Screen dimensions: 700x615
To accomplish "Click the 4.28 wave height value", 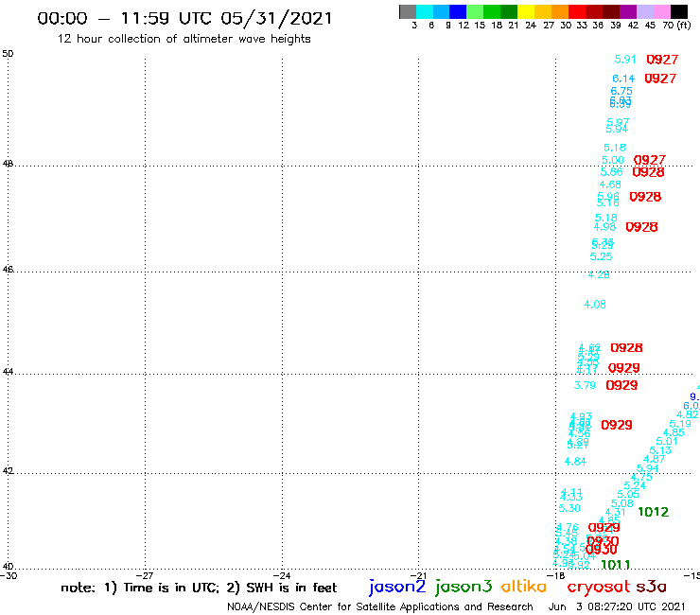I will click(x=599, y=274).
